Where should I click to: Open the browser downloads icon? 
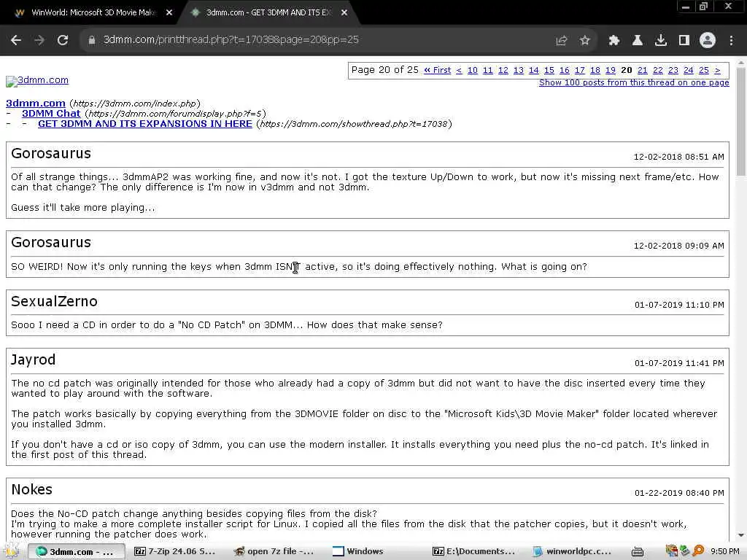tap(661, 41)
